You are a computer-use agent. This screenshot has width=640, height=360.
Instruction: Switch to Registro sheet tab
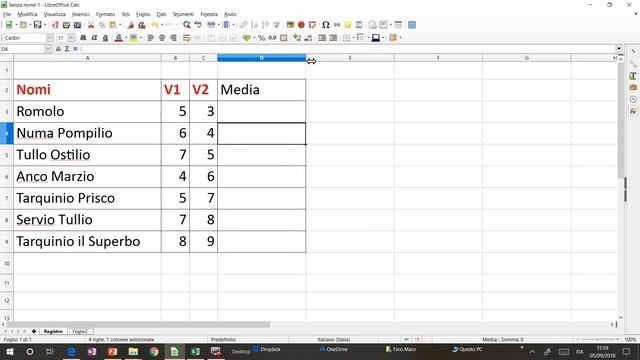point(53,331)
